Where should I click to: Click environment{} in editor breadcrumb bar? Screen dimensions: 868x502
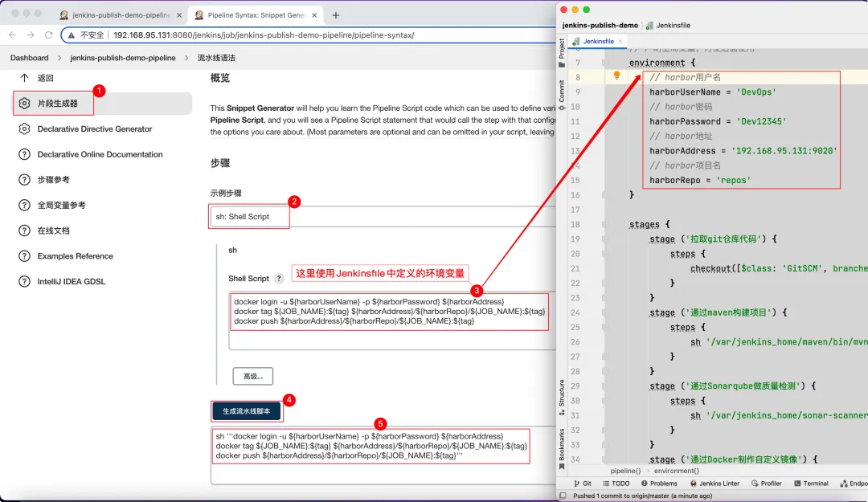[x=677, y=471]
